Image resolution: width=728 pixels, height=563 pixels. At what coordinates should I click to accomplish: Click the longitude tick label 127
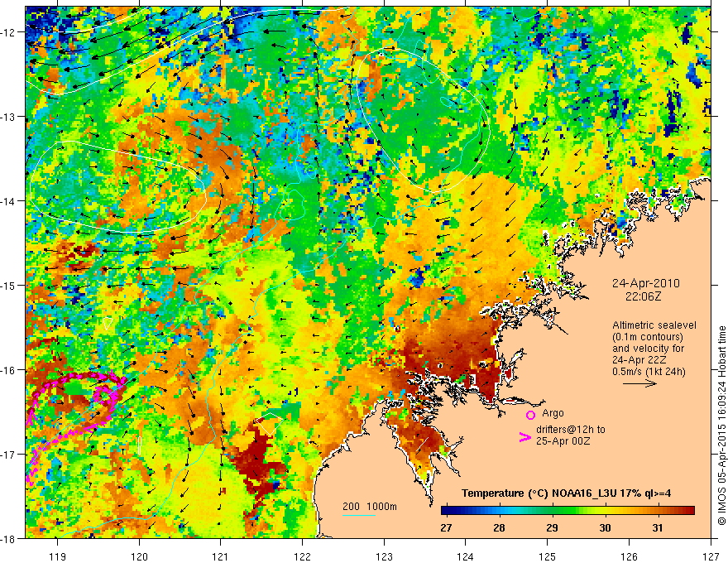[x=711, y=557]
